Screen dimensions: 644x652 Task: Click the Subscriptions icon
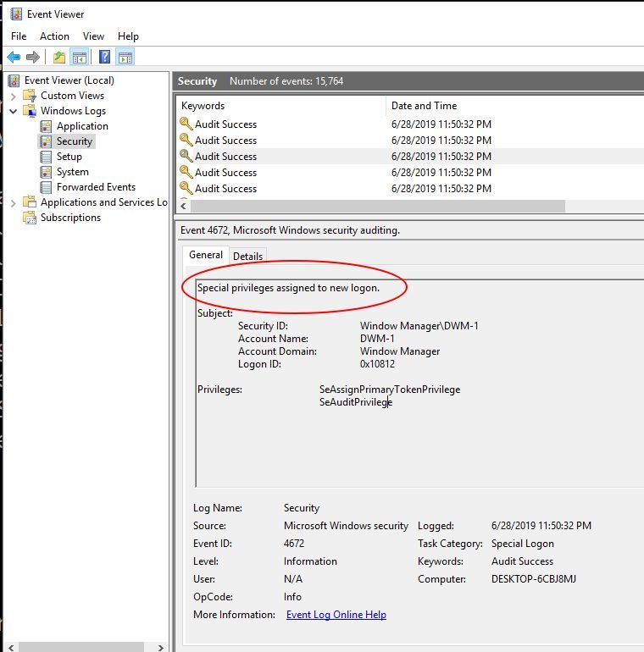[x=30, y=218]
